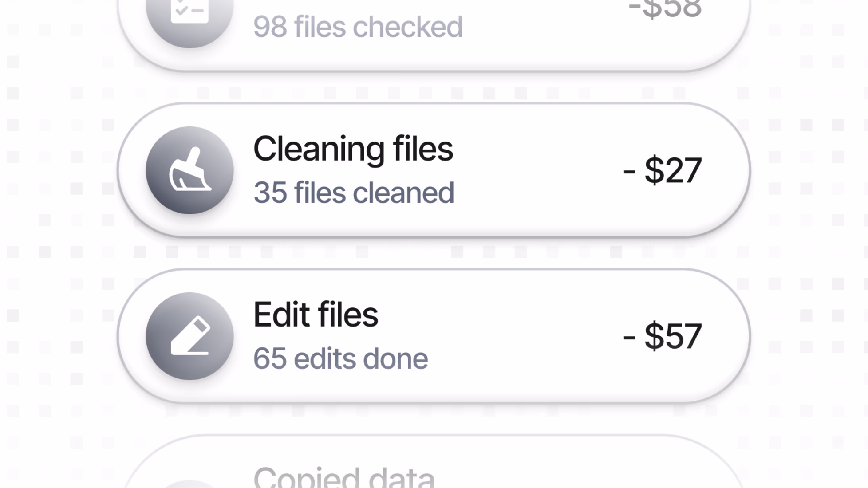This screenshot has height=488, width=868.
Task: Select the Copied data title
Action: pos(344,477)
